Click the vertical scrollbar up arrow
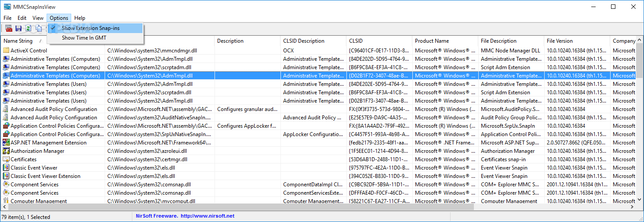The image size is (644, 222). point(640,41)
